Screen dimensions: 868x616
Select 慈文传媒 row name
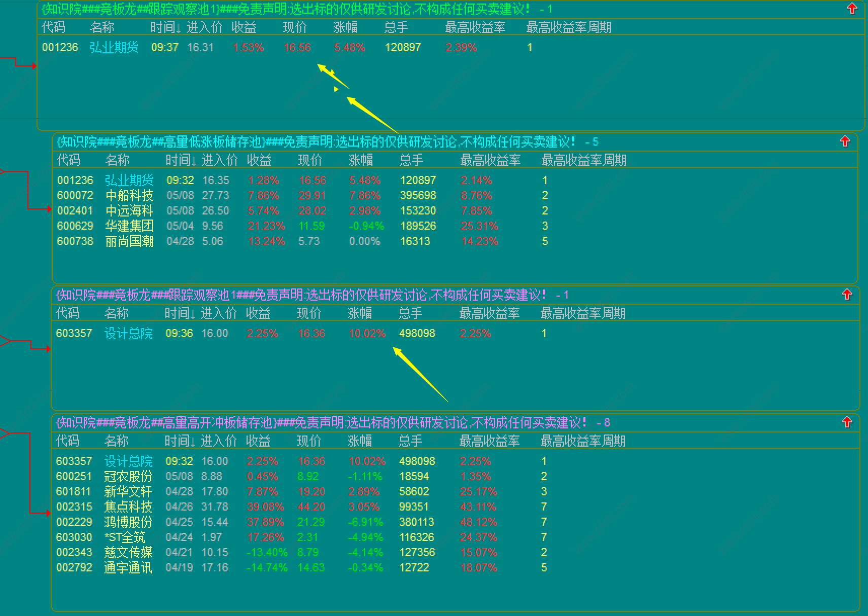[128, 553]
